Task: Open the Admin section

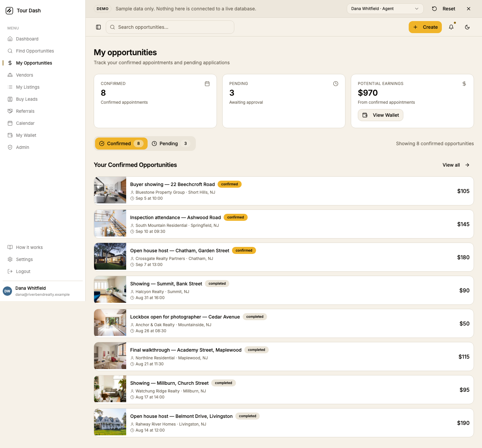Action: 43,147
